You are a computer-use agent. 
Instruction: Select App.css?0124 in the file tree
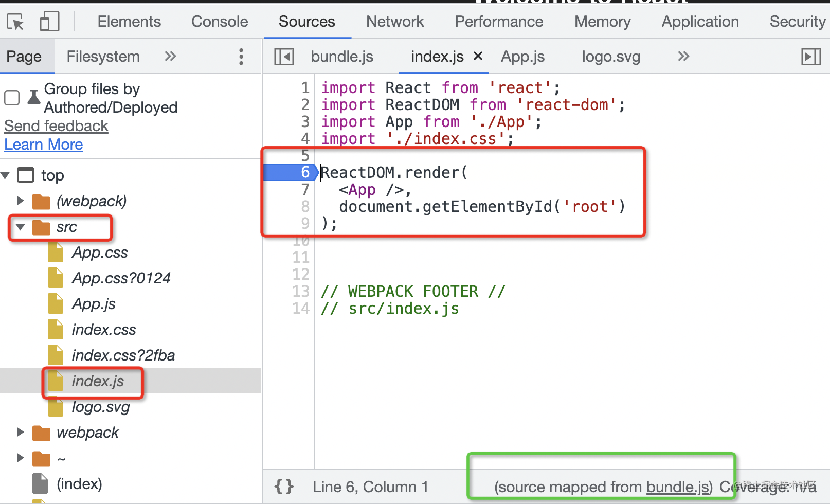(121, 278)
